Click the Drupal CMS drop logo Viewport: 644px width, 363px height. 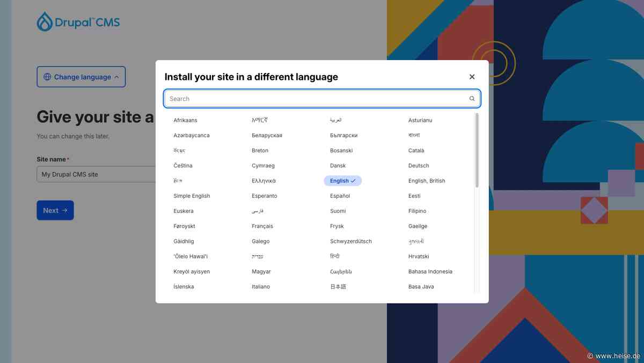coord(45,22)
